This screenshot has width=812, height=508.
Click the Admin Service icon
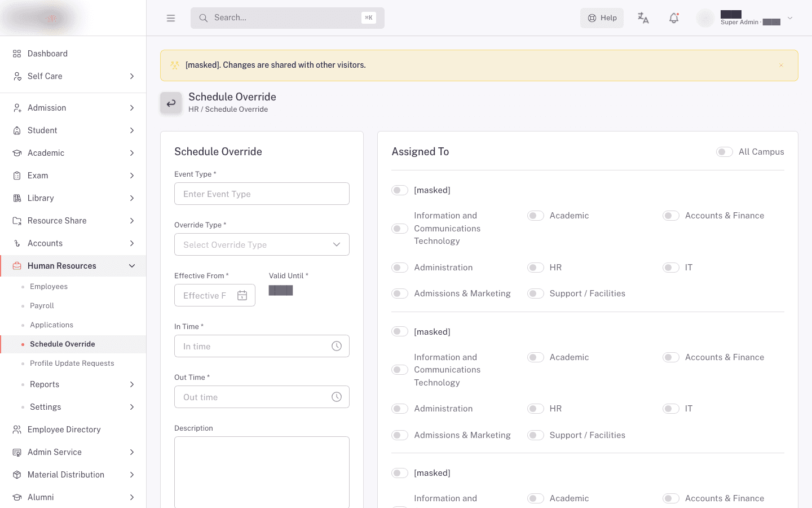coord(17,452)
